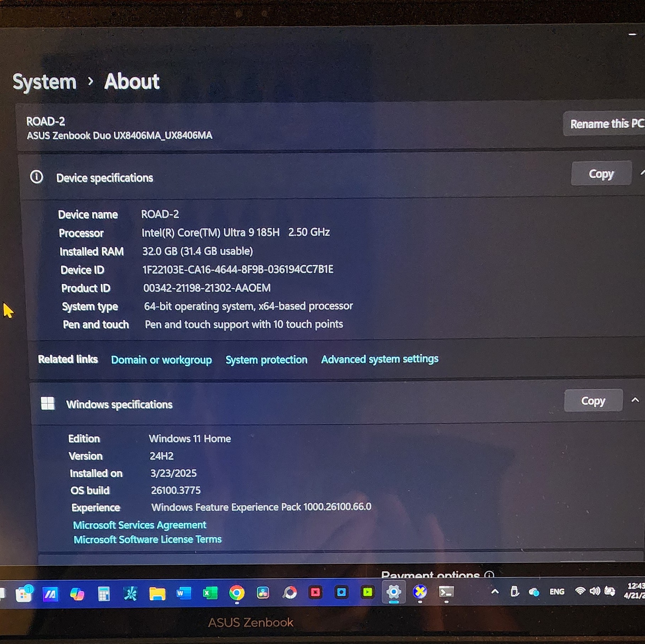Click the Windows Feature Experience Pack value
The width and height of the screenshot is (645, 644).
pyautogui.click(x=262, y=507)
